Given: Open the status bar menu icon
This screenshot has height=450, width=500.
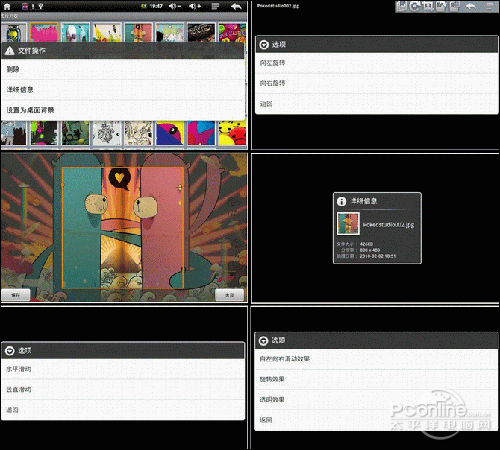Looking at the screenshot, I should (x=216, y=6).
